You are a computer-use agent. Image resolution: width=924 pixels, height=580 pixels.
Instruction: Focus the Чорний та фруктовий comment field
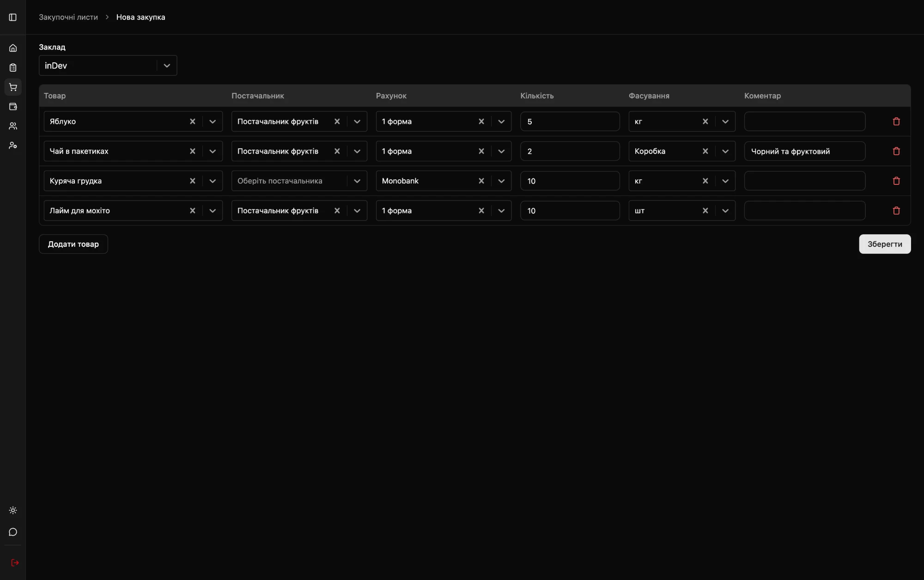(804, 151)
